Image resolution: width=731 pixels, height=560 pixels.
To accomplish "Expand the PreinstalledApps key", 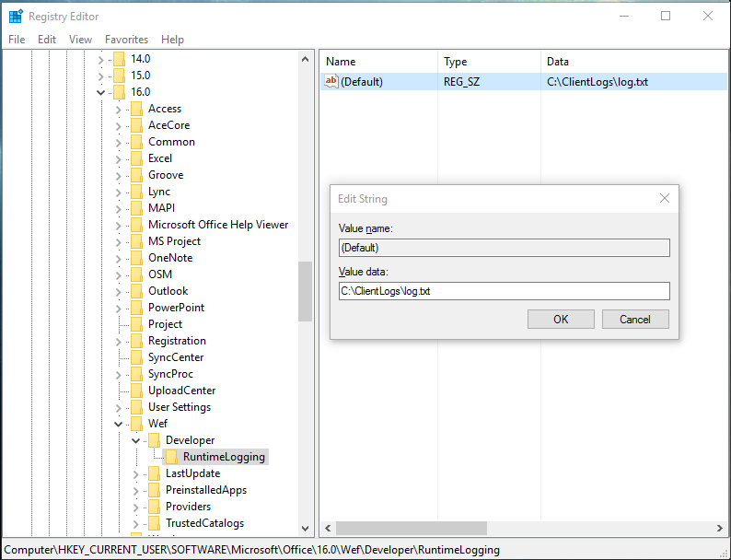I will click(x=135, y=491).
